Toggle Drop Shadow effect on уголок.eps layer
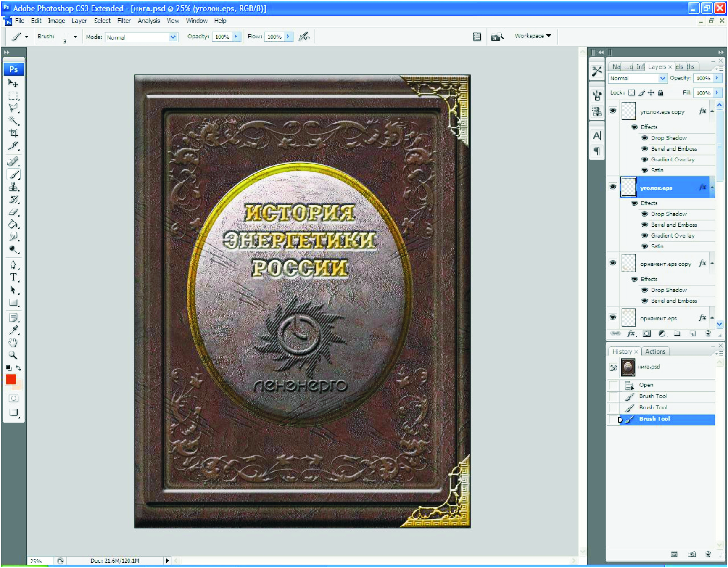Image resolution: width=728 pixels, height=568 pixels. 644,214
